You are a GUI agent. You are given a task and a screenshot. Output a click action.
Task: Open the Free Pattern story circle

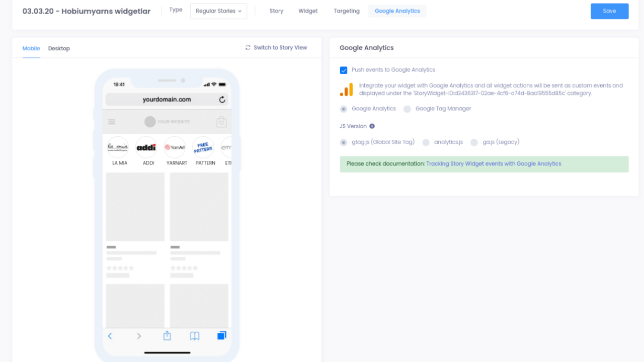click(203, 147)
